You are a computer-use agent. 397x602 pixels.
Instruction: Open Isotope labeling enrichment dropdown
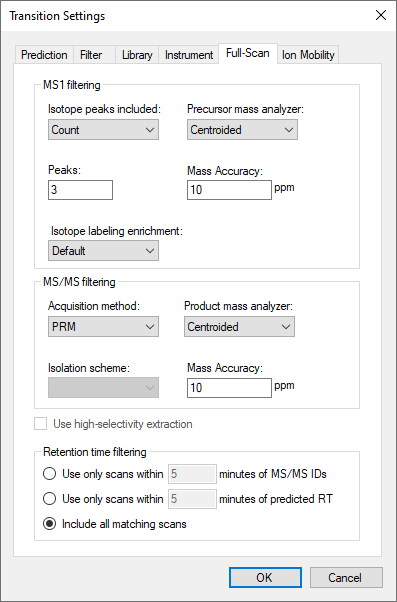coord(103,251)
